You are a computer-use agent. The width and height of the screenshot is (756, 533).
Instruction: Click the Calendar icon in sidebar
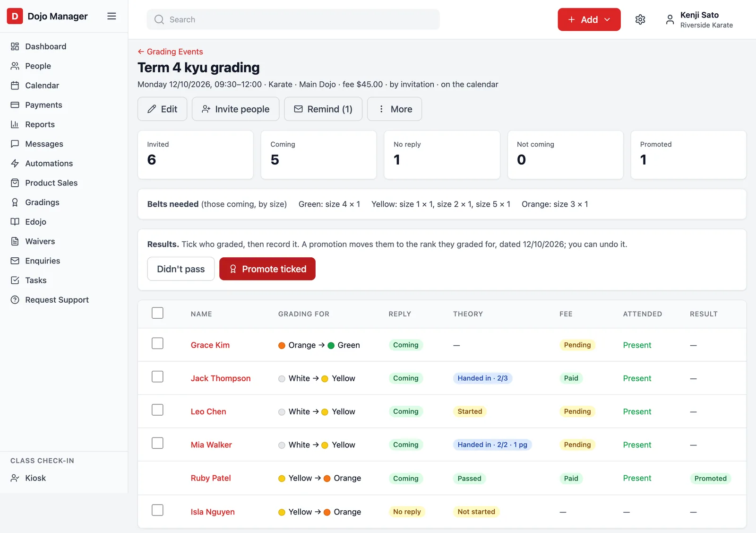click(15, 85)
